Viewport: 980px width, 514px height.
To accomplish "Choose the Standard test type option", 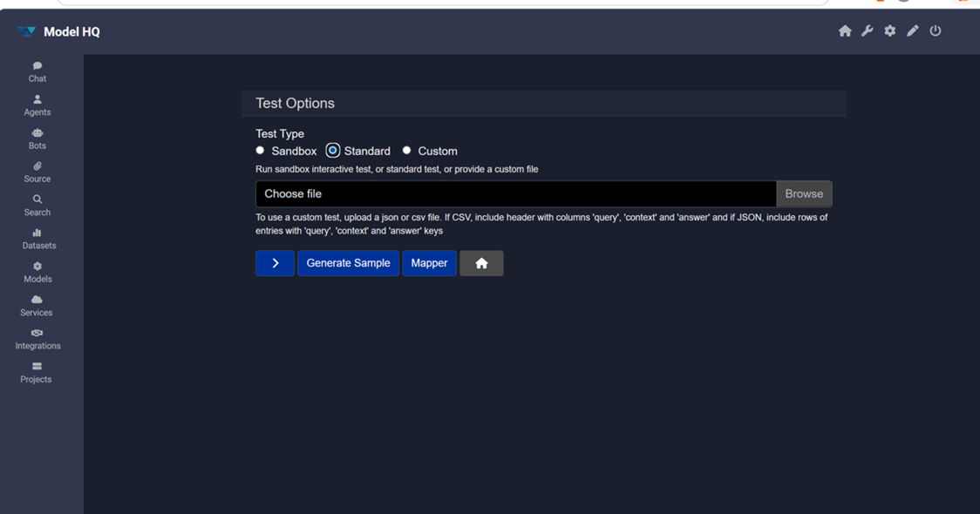I will pyautogui.click(x=332, y=150).
